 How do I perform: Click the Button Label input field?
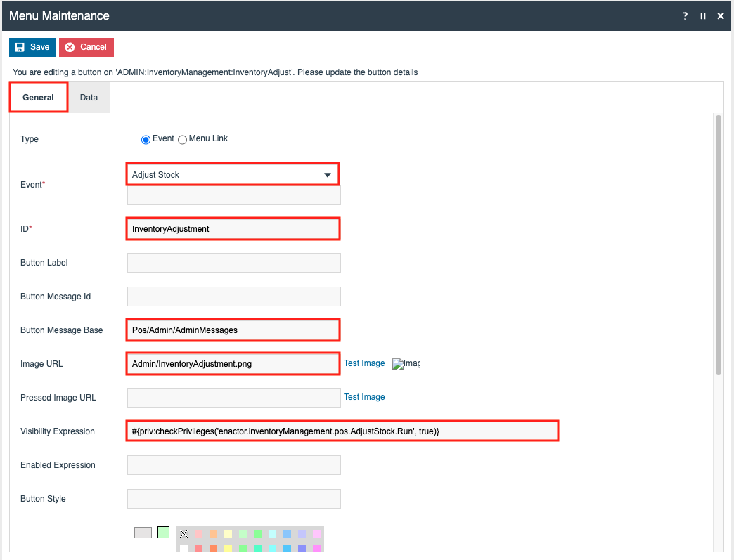233,263
